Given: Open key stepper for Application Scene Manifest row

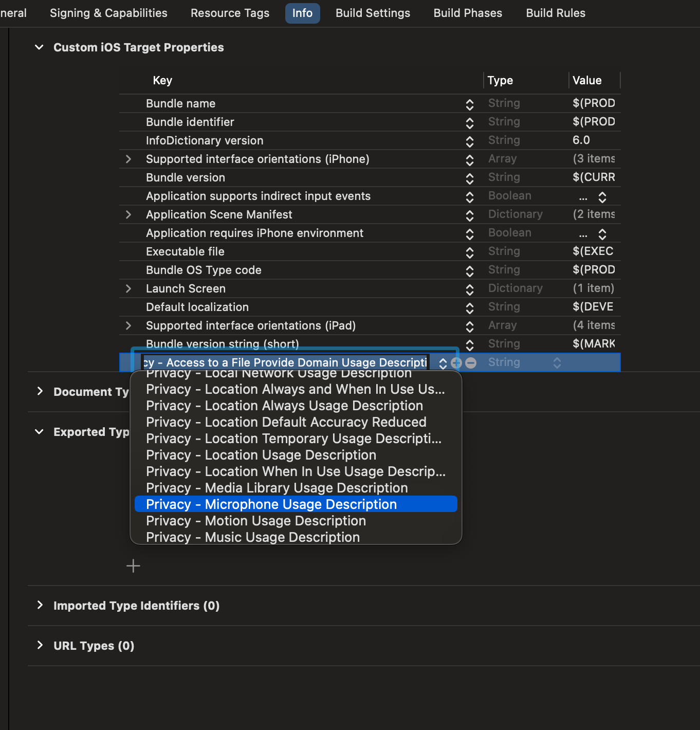Looking at the screenshot, I should 470,215.
